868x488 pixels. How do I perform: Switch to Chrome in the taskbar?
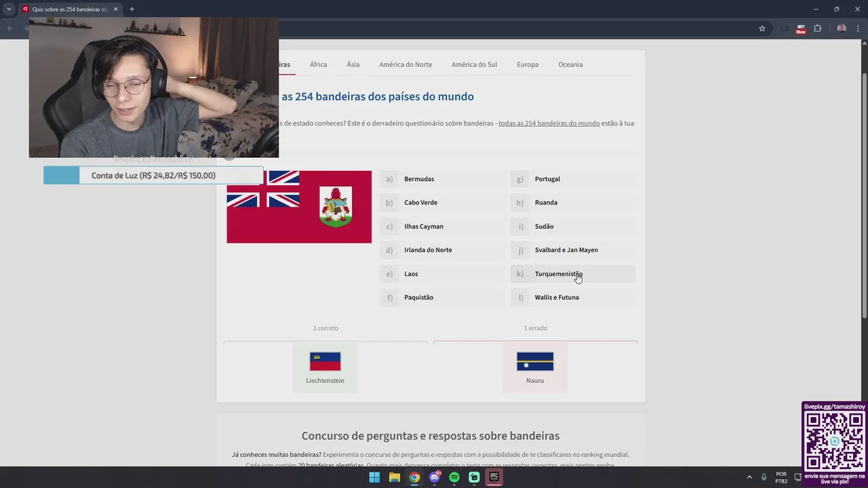tap(414, 477)
